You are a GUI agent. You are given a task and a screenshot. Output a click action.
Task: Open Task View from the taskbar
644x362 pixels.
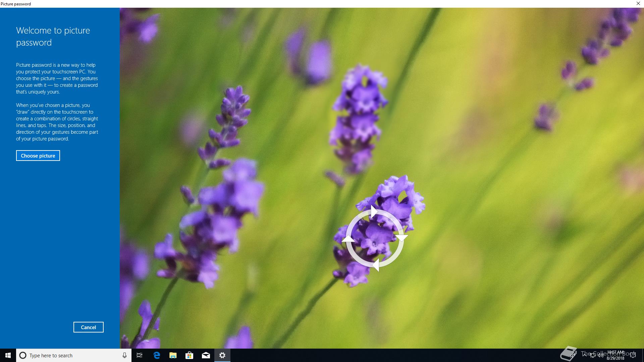pos(140,355)
